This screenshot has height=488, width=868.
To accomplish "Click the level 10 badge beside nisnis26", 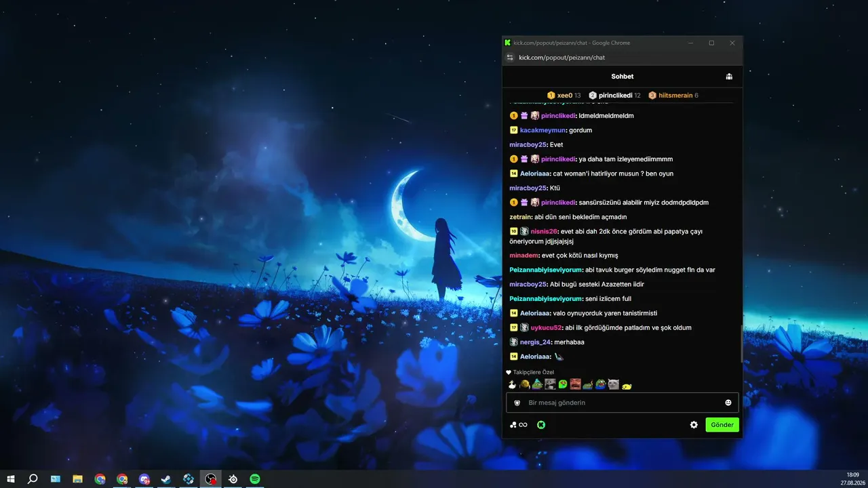I will pos(513,231).
